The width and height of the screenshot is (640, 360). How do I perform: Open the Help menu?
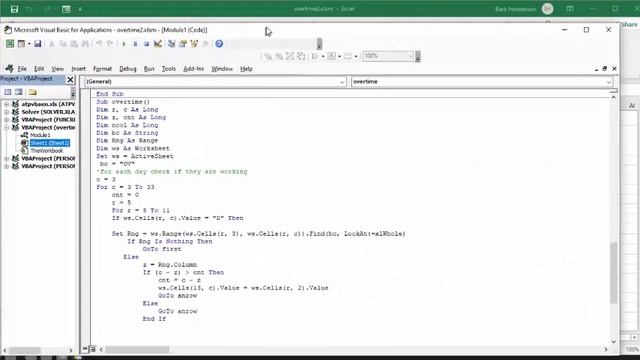point(246,69)
